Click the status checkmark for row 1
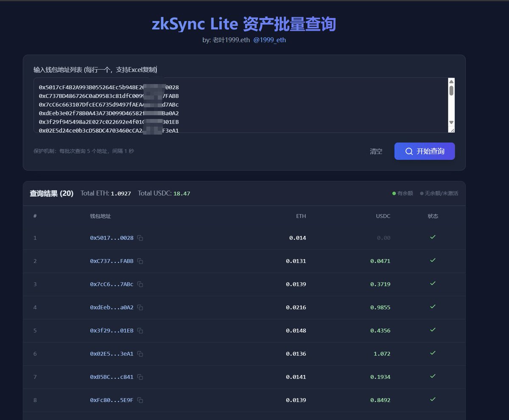 pyautogui.click(x=433, y=237)
